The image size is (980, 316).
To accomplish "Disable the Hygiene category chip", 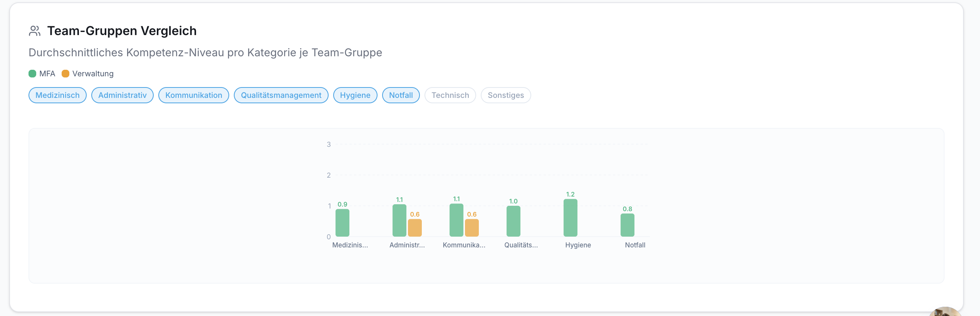I will tap(355, 95).
